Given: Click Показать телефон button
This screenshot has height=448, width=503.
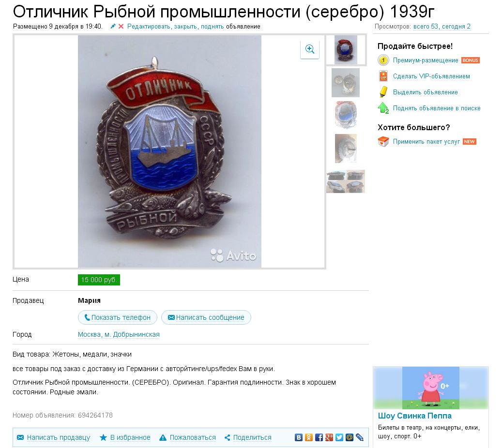Looking at the screenshot, I should (x=118, y=317).
